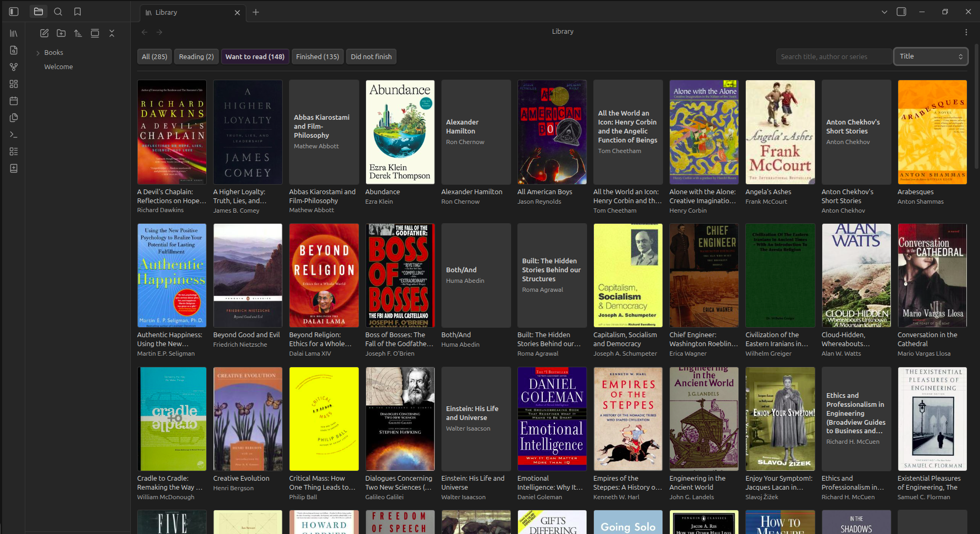Image resolution: width=980 pixels, height=534 pixels.
Task: Open the Beyond Religion cover
Action: (324, 275)
